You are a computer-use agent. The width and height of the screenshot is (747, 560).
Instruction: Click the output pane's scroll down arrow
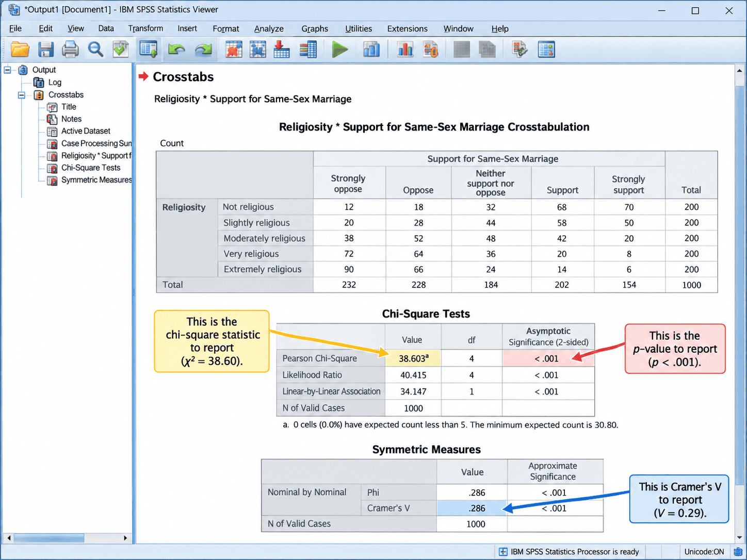click(740, 537)
